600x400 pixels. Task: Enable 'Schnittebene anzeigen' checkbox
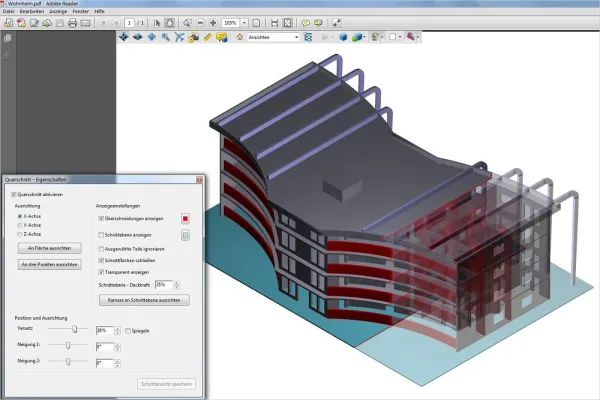[x=99, y=236]
